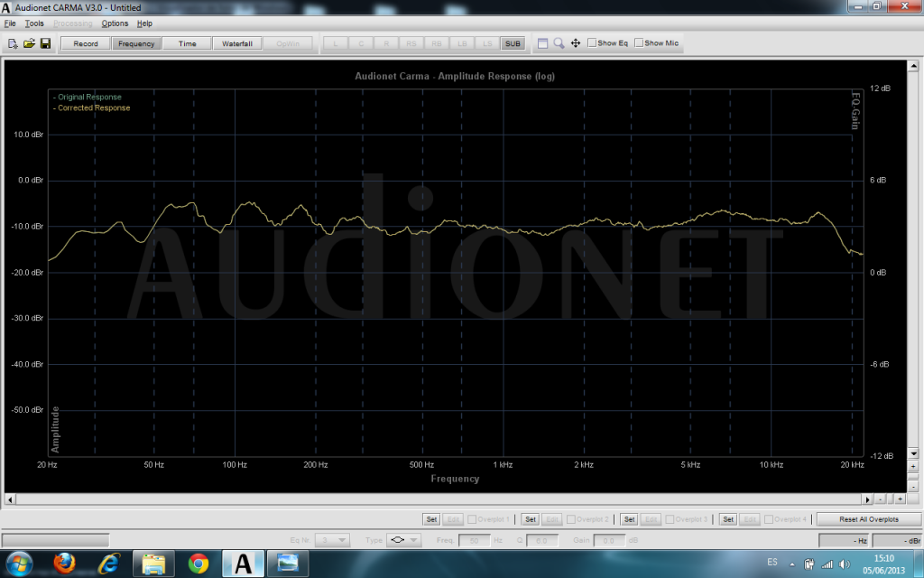Viewport: 924px width, 578px height.
Task: Open a file with the folder icon
Action: pyautogui.click(x=29, y=43)
